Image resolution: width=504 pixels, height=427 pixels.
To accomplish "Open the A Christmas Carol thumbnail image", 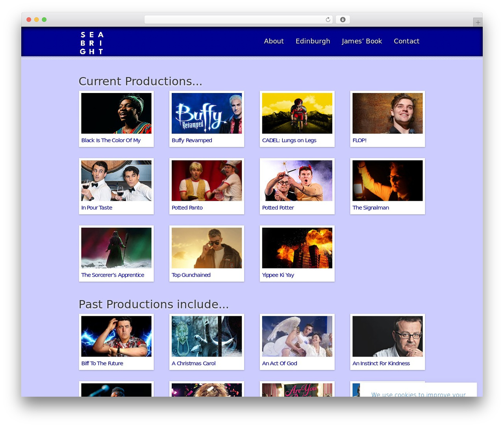I will (x=207, y=336).
